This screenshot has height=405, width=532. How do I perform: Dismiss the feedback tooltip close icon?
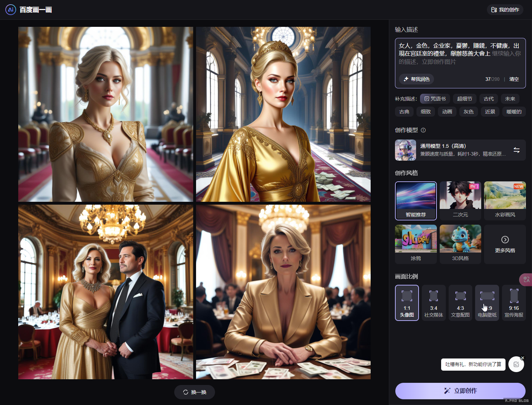point(523,358)
